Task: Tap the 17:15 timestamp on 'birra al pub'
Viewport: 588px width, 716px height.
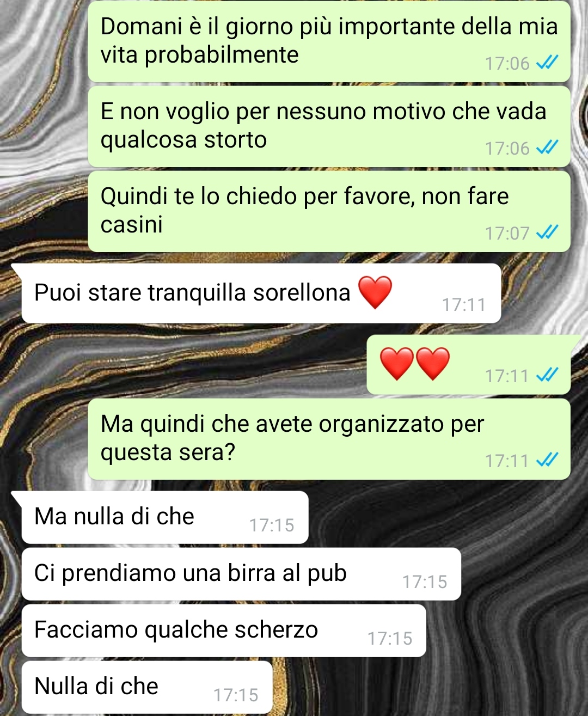Action: (425, 582)
